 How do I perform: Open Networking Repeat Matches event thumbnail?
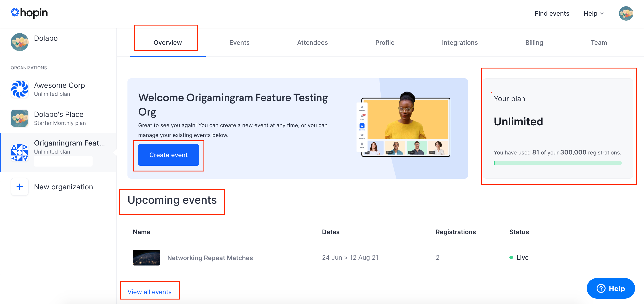[x=146, y=257]
